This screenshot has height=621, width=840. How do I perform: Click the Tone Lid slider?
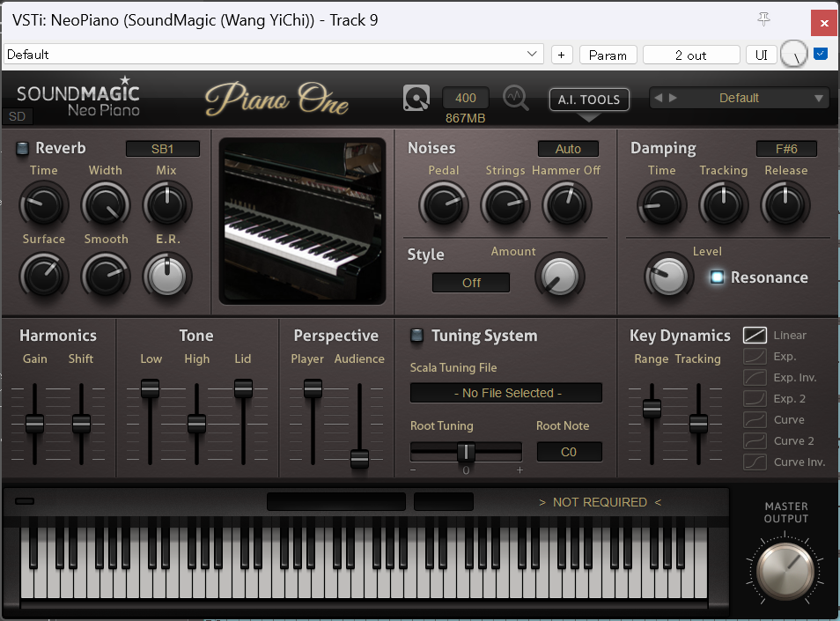point(243,388)
